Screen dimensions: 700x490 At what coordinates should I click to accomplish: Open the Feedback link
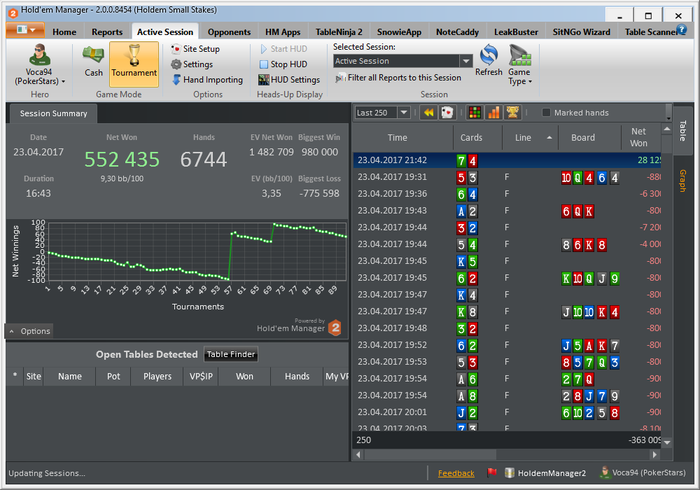coord(456,473)
